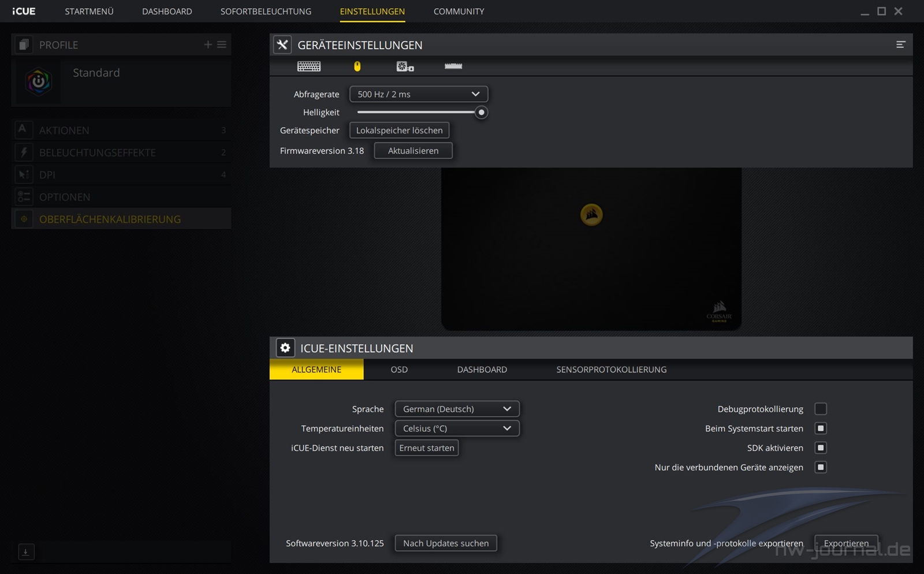Click the Profile panel document icon
Screen dimensions: 924x574
[x=24, y=44]
